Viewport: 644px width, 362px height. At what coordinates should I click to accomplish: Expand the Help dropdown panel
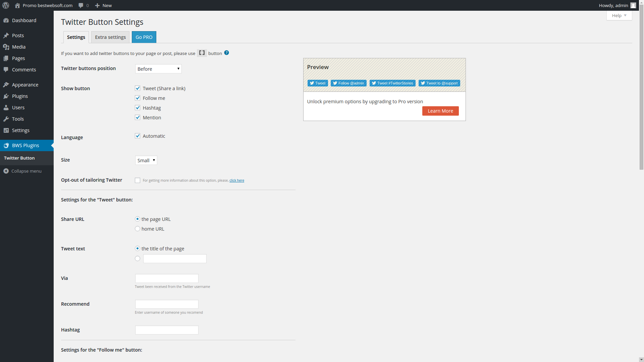[x=619, y=15]
